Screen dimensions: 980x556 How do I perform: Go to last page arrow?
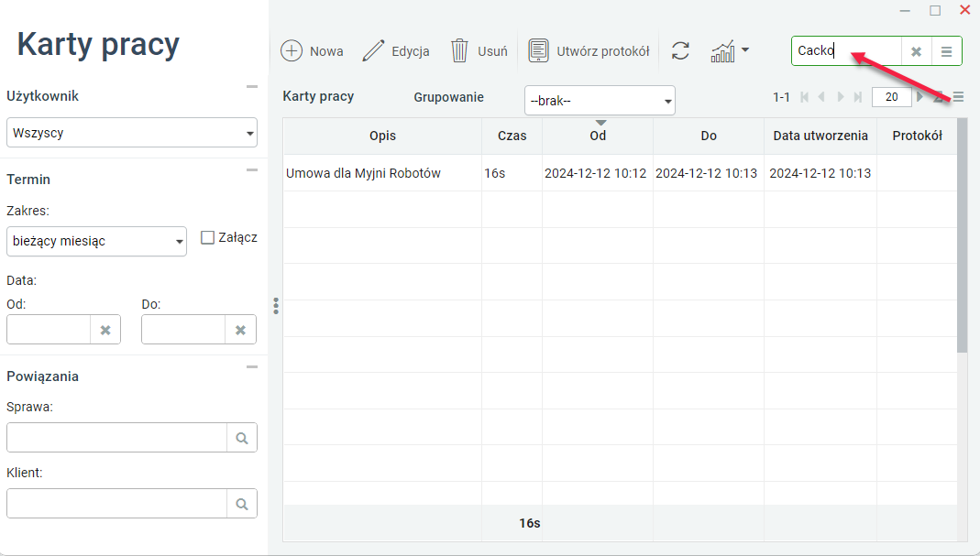(x=858, y=97)
